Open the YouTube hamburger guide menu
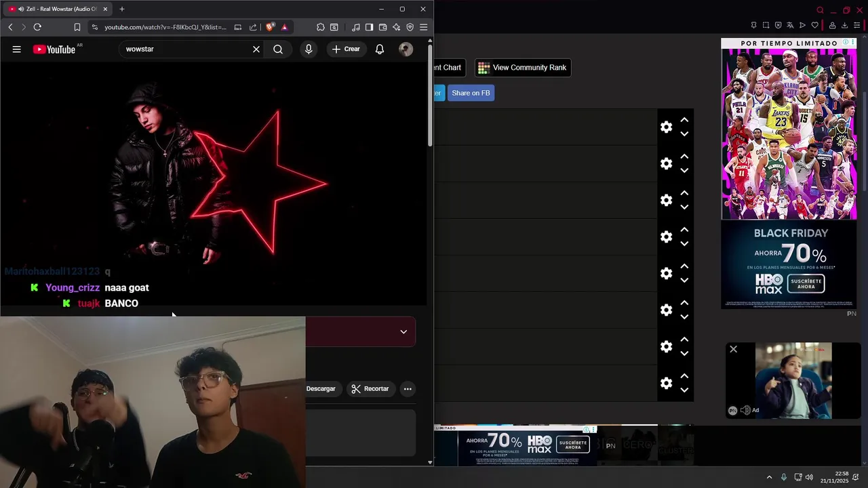868x488 pixels. [x=17, y=49]
